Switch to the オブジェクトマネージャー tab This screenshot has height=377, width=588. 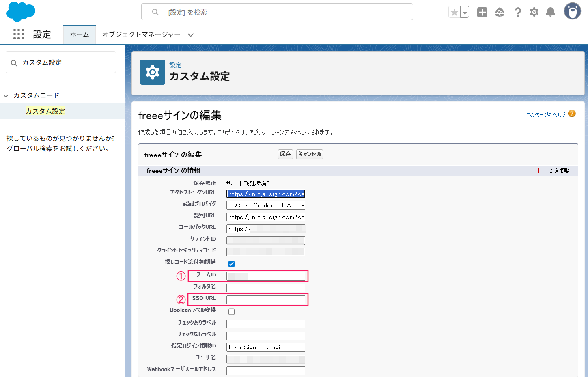141,34
